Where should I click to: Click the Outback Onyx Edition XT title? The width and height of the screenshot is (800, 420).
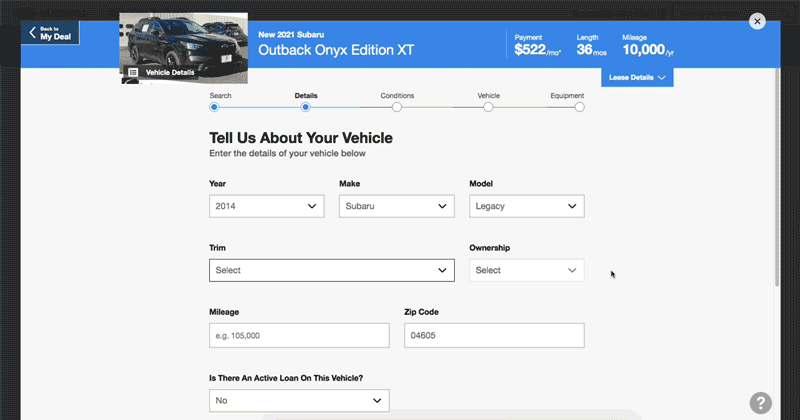(x=336, y=50)
